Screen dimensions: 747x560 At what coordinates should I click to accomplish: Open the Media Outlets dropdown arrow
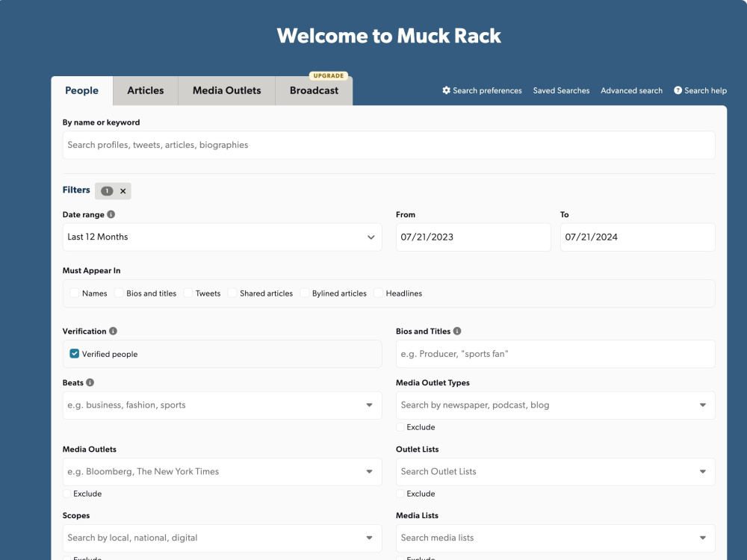369,471
